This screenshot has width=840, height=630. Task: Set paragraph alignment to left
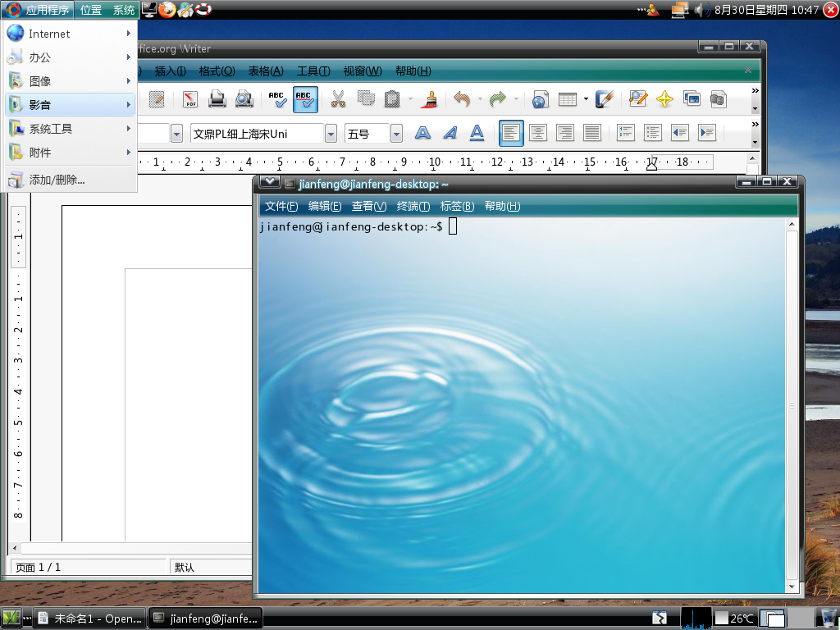pos(511,133)
